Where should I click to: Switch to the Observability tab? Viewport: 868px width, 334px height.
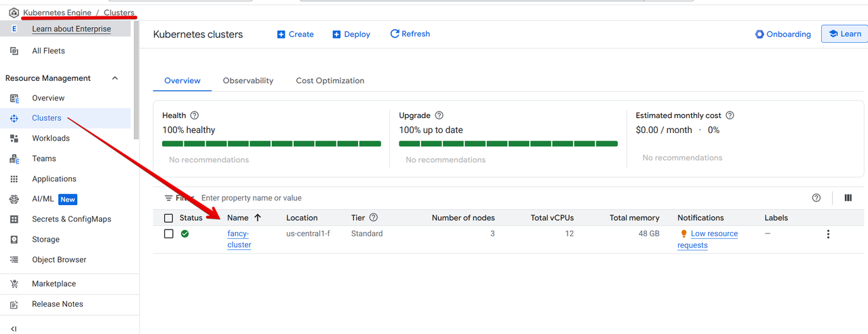248,81
